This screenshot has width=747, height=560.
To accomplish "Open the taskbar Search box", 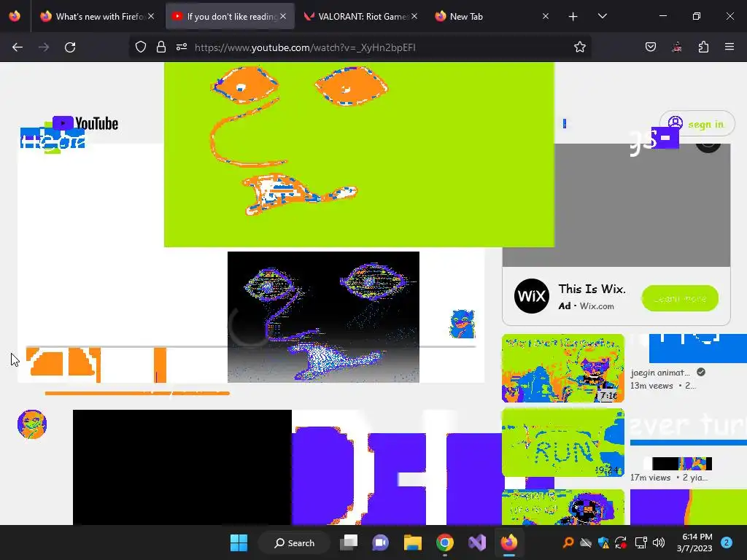I will 294,542.
